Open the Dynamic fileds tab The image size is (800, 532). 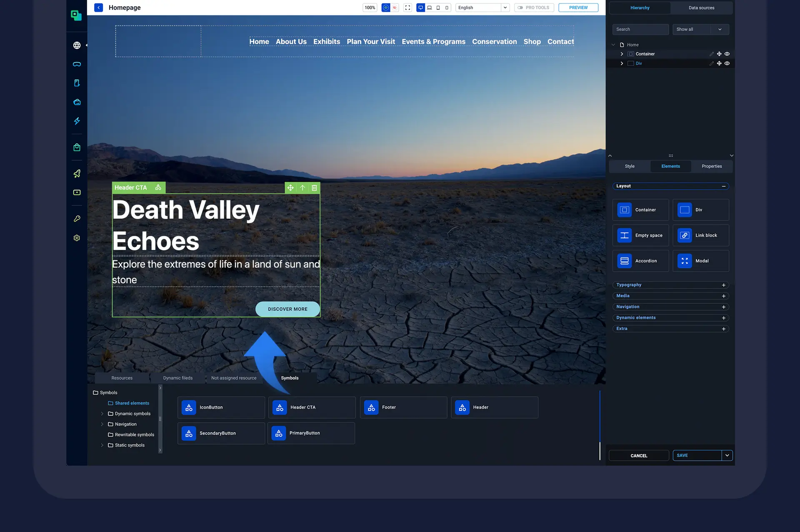178,378
